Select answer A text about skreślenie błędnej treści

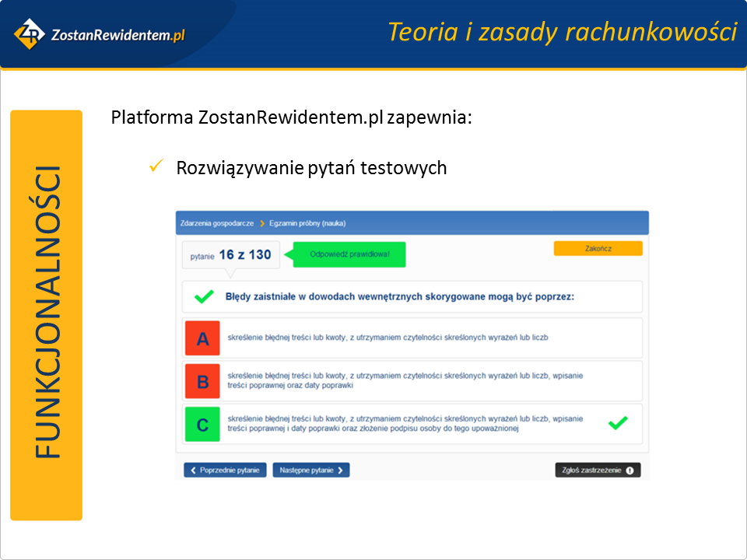[388, 338]
